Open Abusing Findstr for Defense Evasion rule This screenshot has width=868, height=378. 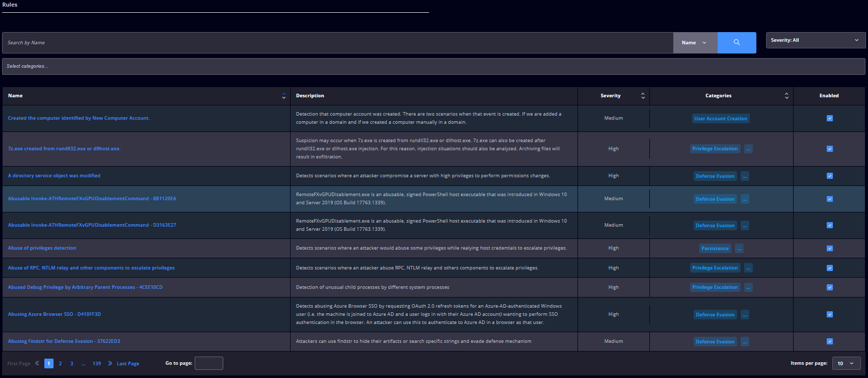pyautogui.click(x=64, y=341)
